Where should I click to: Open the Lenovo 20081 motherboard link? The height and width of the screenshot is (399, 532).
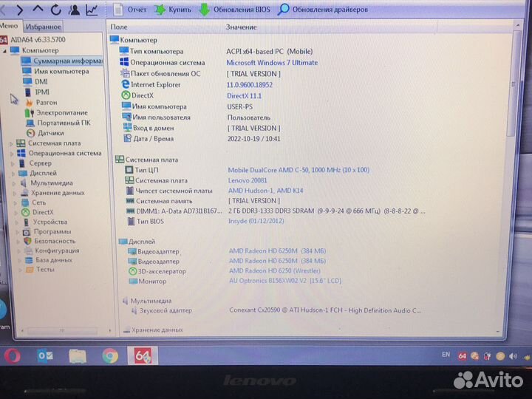pyautogui.click(x=248, y=180)
